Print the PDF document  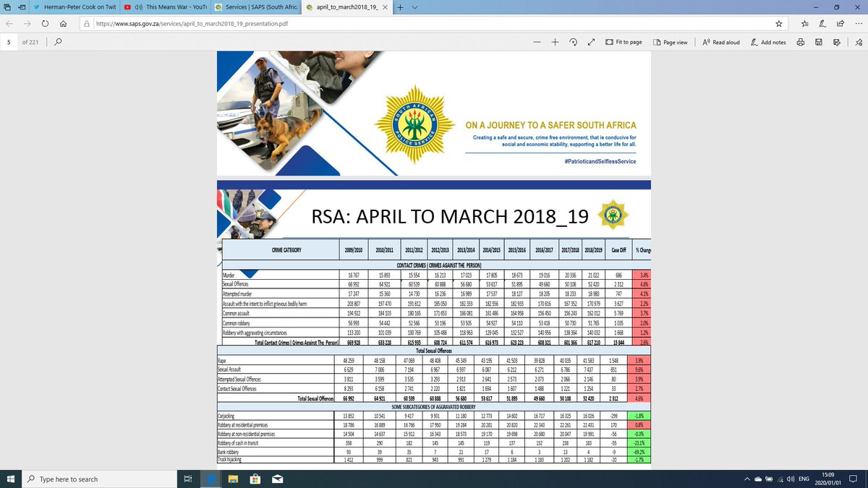pyautogui.click(x=800, y=42)
